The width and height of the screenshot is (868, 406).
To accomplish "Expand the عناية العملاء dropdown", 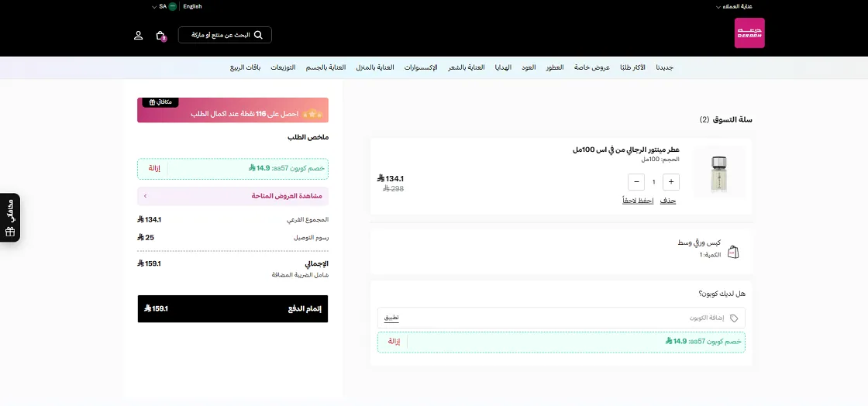I will [x=734, y=7].
